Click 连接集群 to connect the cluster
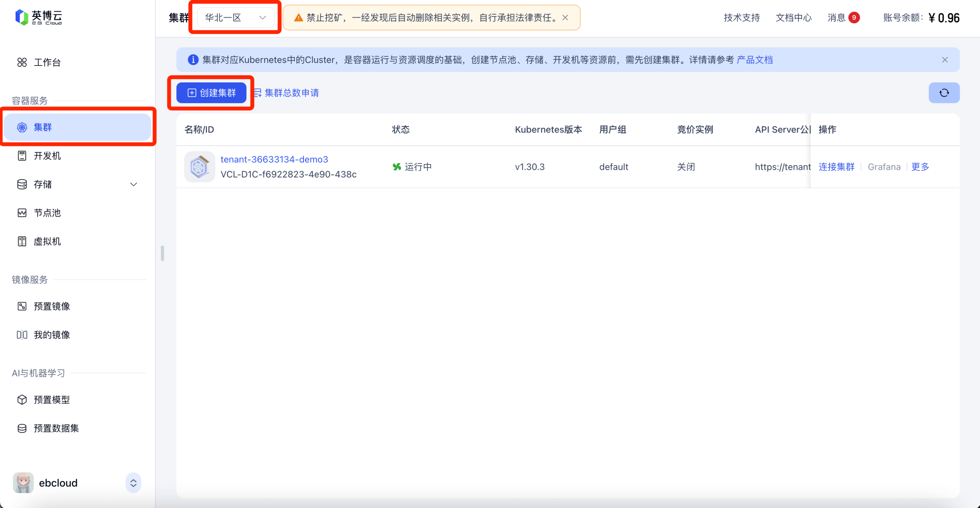Viewport: 980px width, 508px height. tap(836, 167)
